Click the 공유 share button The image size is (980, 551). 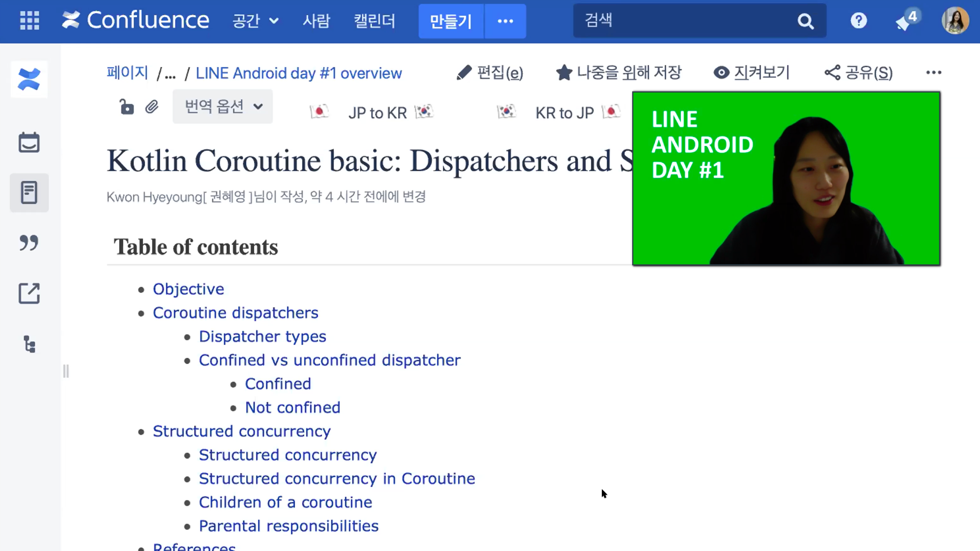click(858, 73)
